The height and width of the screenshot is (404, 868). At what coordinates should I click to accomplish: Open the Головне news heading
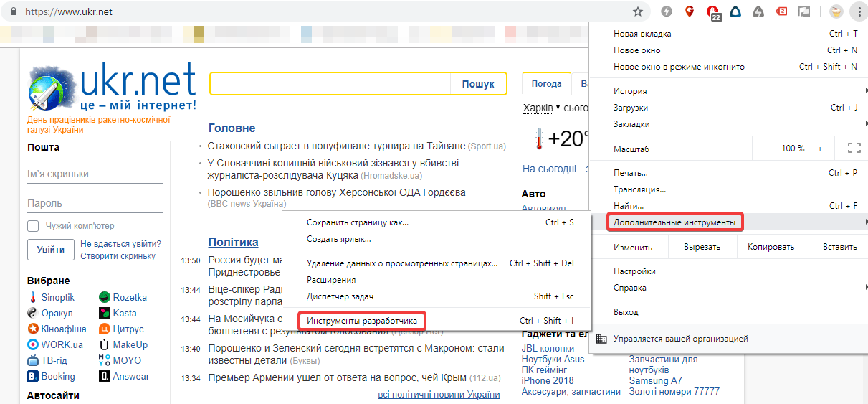pyautogui.click(x=232, y=128)
